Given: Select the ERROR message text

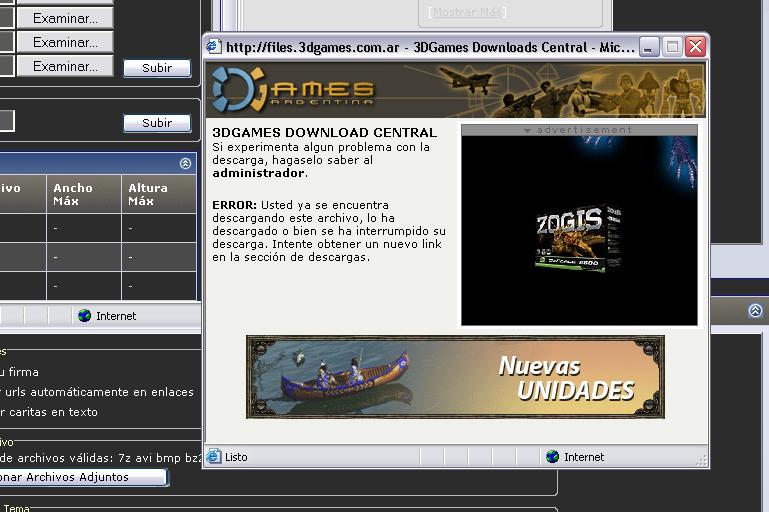Looking at the screenshot, I should [329, 231].
